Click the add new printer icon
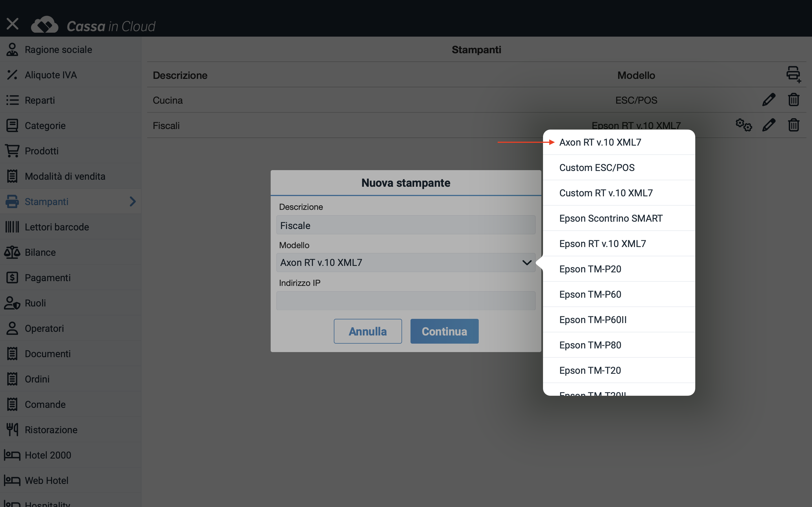Image resolution: width=812 pixels, height=507 pixels. point(793,74)
